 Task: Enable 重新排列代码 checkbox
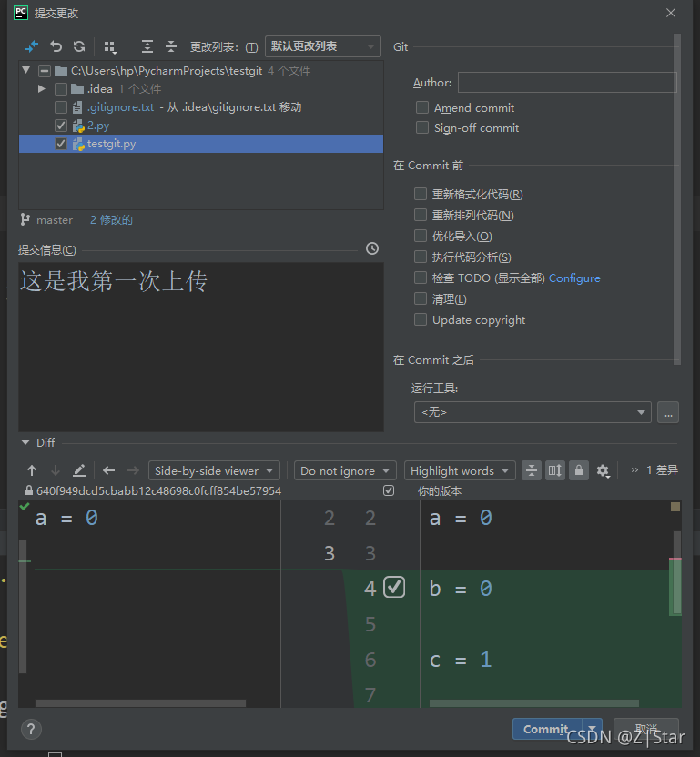(421, 215)
